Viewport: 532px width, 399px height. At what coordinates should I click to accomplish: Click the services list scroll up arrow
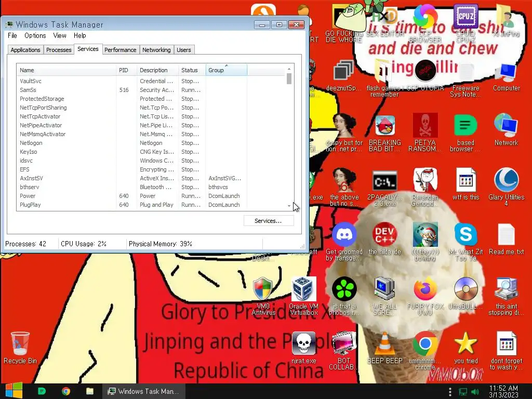289,69
